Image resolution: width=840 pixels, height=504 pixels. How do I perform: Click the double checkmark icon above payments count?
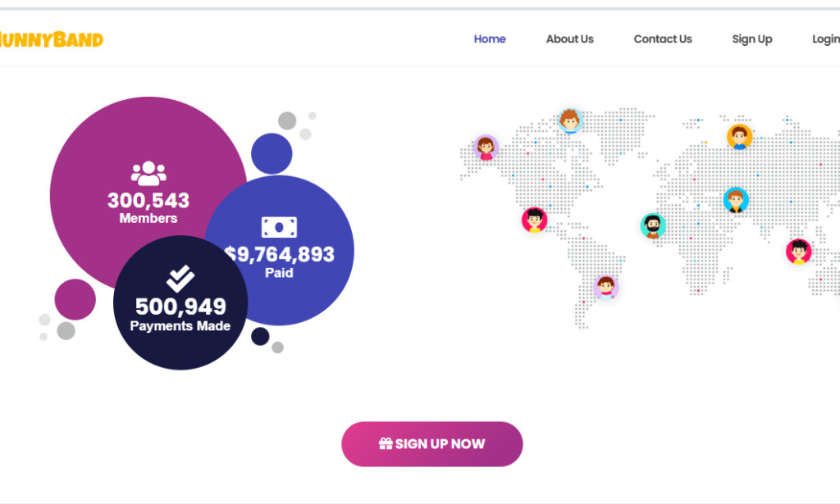coord(180,279)
